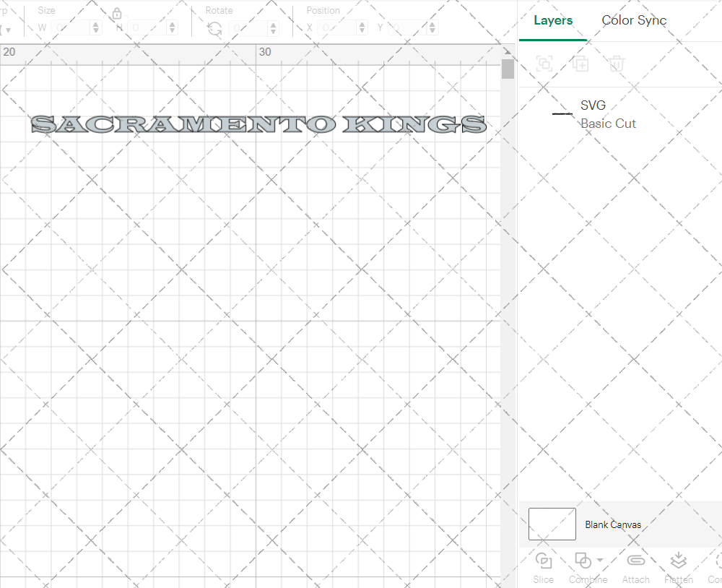Click the Height size input field

point(147,27)
